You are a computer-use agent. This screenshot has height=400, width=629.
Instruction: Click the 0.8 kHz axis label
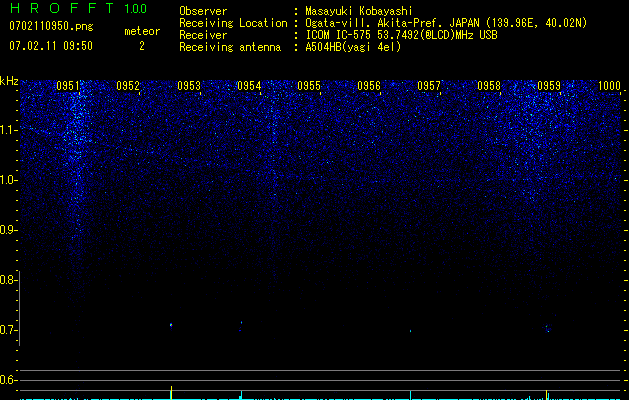coord(8,280)
